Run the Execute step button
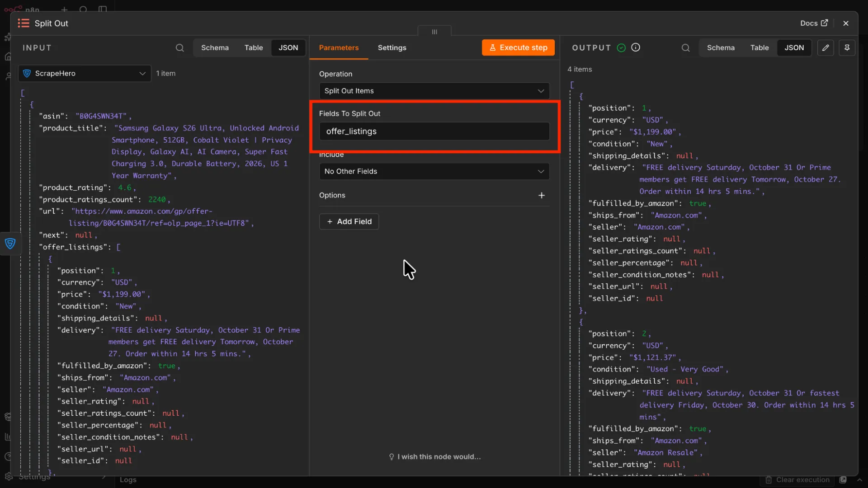The width and height of the screenshot is (868, 488). coord(518,47)
